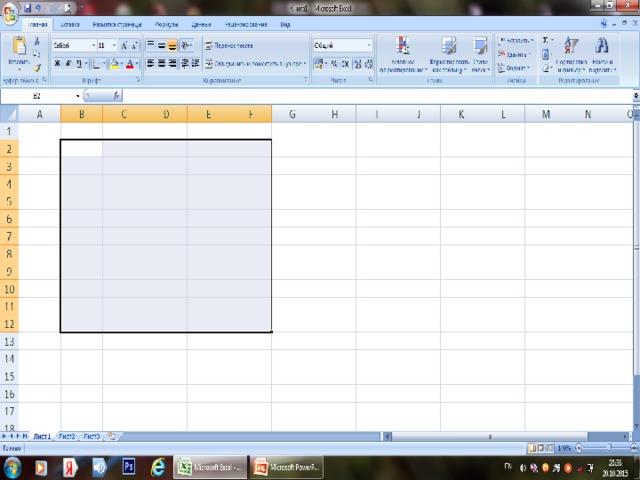Image resolution: width=640 pixels, height=480 pixels.
Task: Click the AutoSum sigma icon
Action: pos(545,40)
